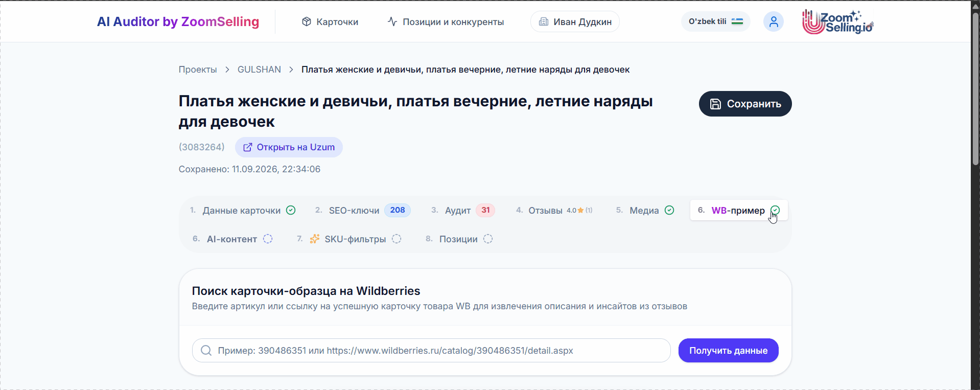
Task: Open the product via Открыть на Uzum
Action: [x=289, y=147]
